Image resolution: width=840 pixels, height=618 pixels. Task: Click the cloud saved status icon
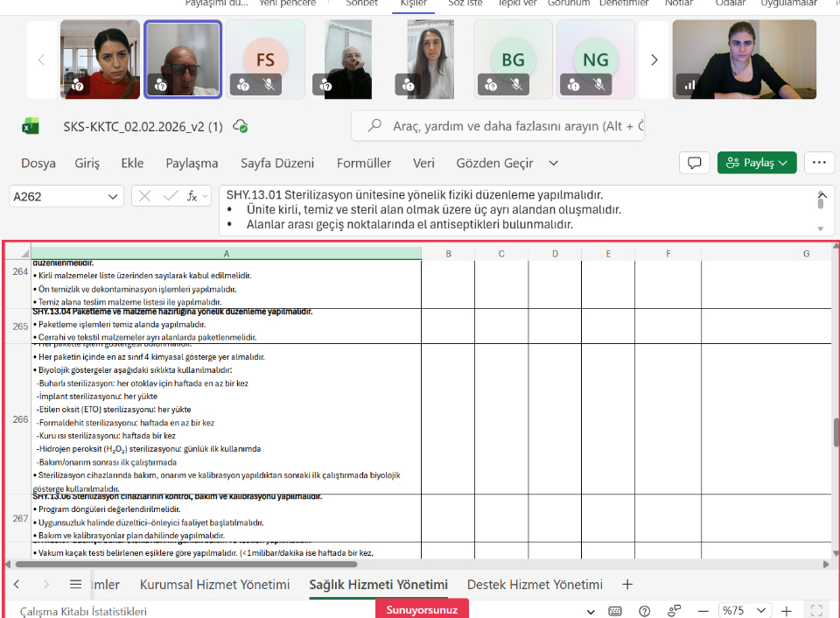(x=241, y=126)
